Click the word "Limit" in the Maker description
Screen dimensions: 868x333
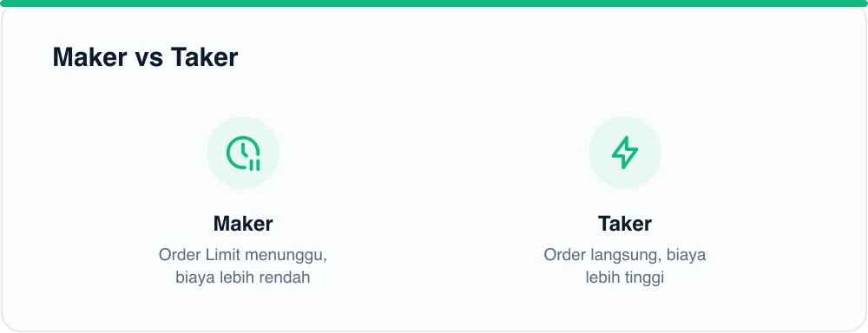tap(223, 255)
